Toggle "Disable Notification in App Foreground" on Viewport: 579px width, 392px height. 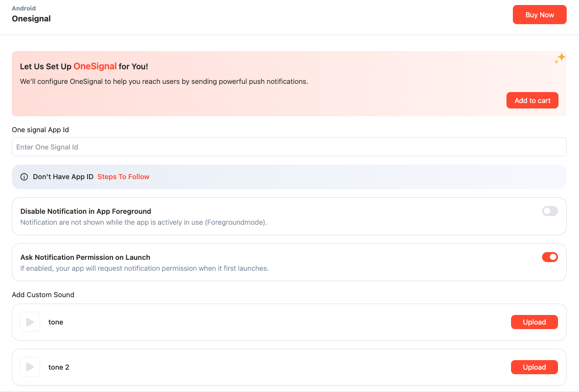pyautogui.click(x=550, y=211)
